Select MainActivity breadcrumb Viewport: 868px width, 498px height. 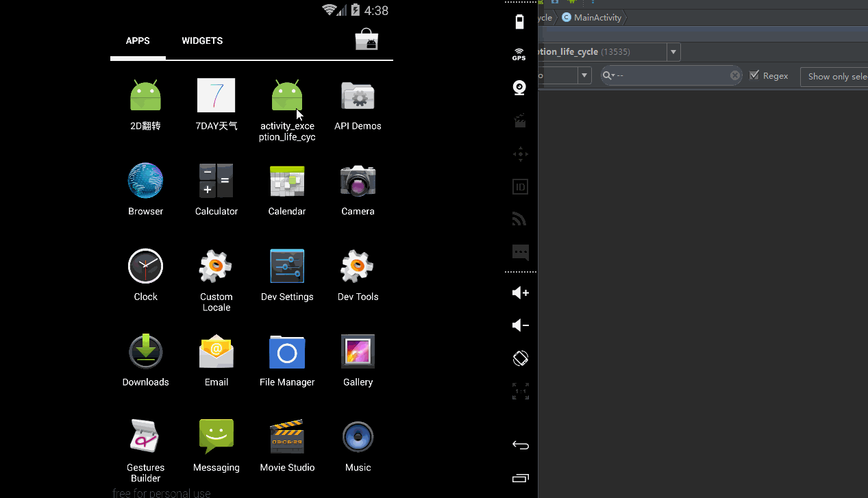click(x=592, y=18)
